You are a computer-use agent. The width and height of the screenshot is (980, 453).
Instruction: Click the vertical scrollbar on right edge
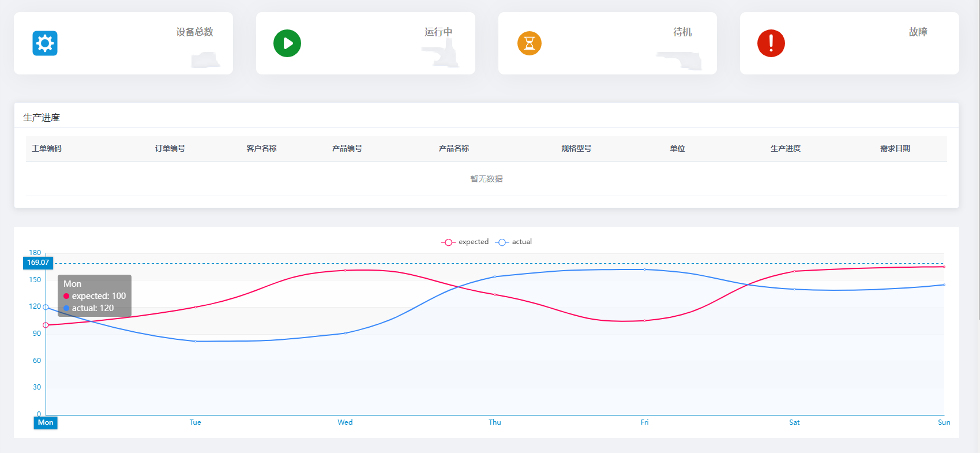coord(977,162)
